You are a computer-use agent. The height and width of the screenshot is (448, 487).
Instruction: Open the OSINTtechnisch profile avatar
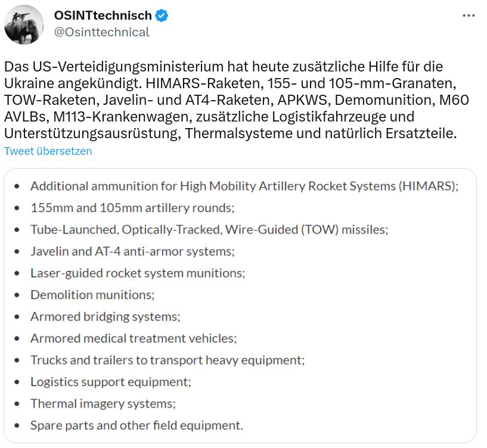pyautogui.click(x=24, y=24)
